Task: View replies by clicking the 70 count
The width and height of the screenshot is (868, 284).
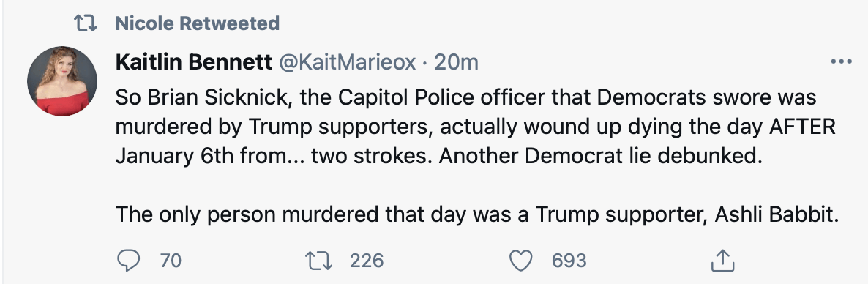Action: click(171, 260)
